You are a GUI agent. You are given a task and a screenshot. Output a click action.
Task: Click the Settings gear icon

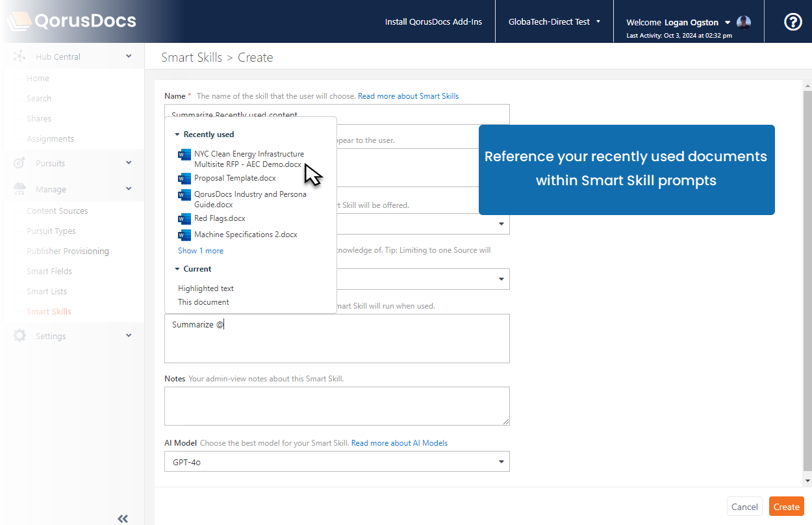pyautogui.click(x=19, y=336)
